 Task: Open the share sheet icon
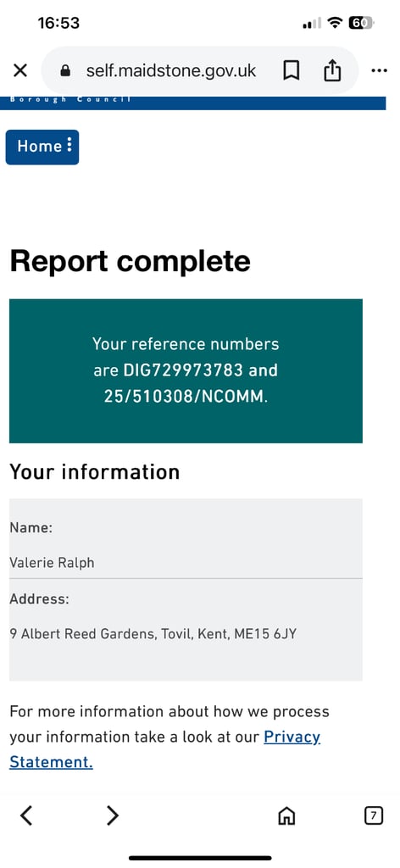pyautogui.click(x=332, y=70)
